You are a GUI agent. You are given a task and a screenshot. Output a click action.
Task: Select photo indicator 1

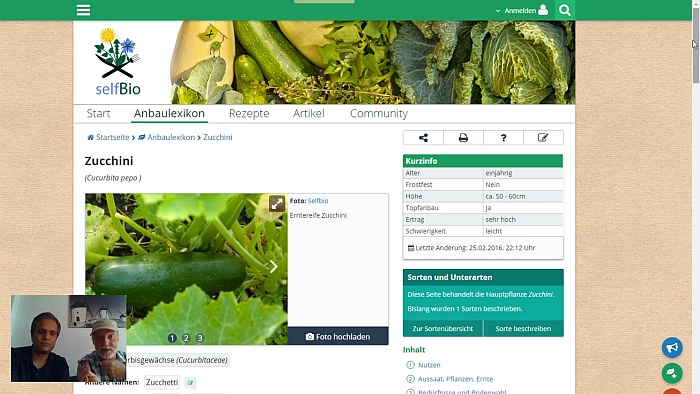pyautogui.click(x=172, y=338)
